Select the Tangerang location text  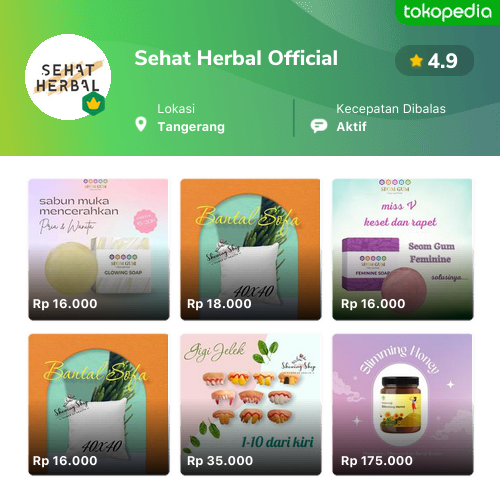tap(191, 127)
